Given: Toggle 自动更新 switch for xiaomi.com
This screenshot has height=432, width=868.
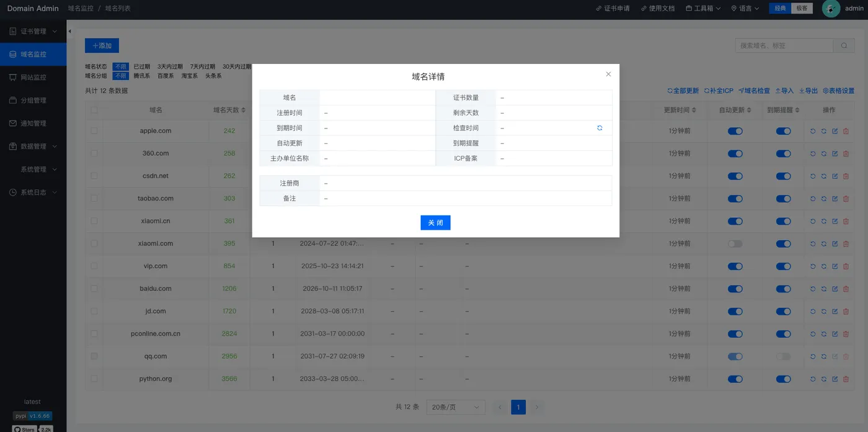Looking at the screenshot, I should (x=735, y=244).
